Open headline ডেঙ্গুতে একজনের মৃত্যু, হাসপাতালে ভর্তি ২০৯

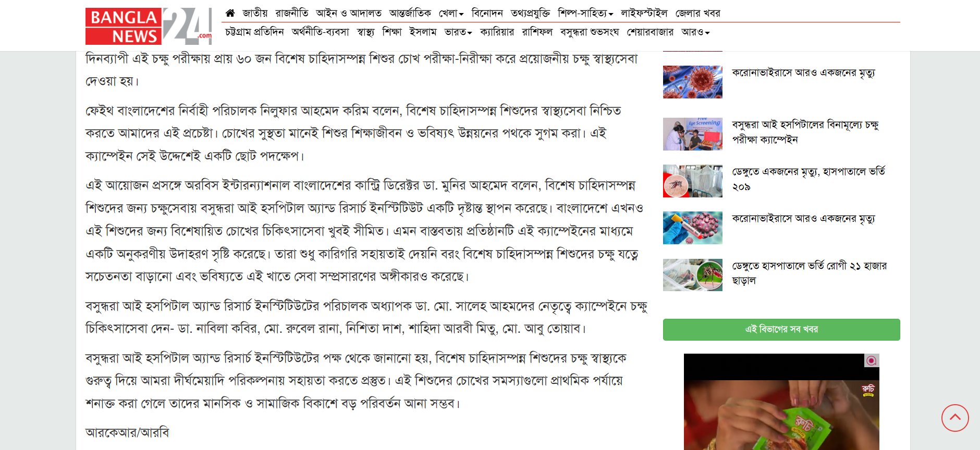tap(808, 179)
